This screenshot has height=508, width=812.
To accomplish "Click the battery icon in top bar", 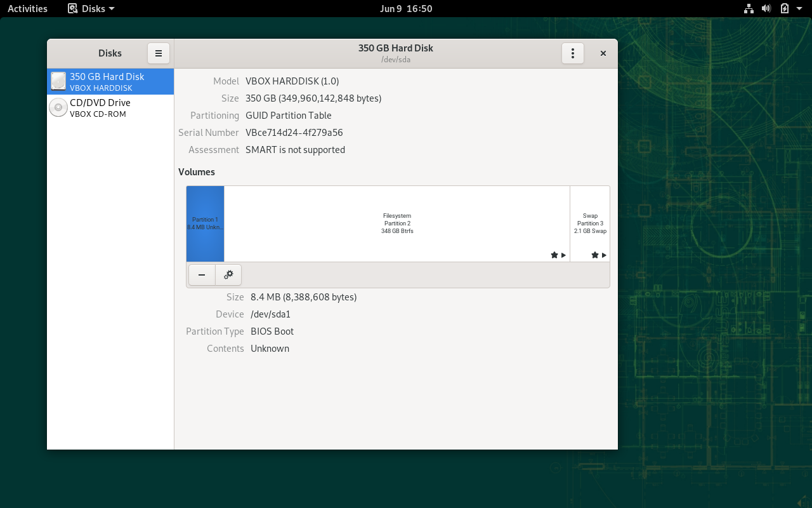I will pos(784,8).
